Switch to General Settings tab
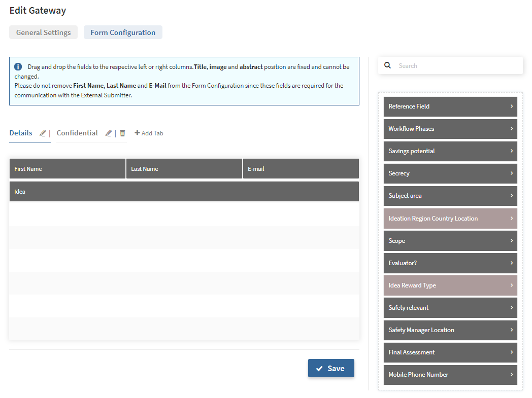The height and width of the screenshot is (398, 532). [44, 32]
